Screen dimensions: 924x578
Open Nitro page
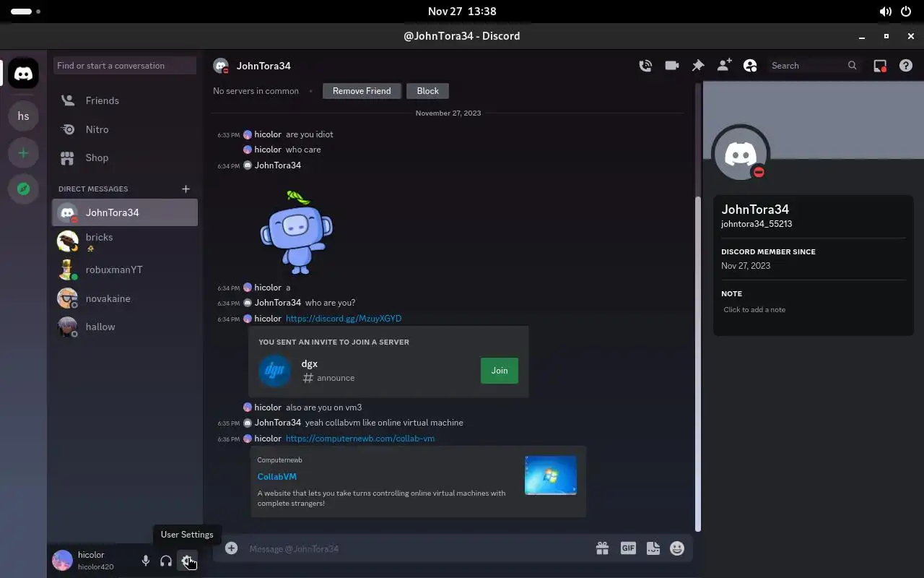pos(125,129)
